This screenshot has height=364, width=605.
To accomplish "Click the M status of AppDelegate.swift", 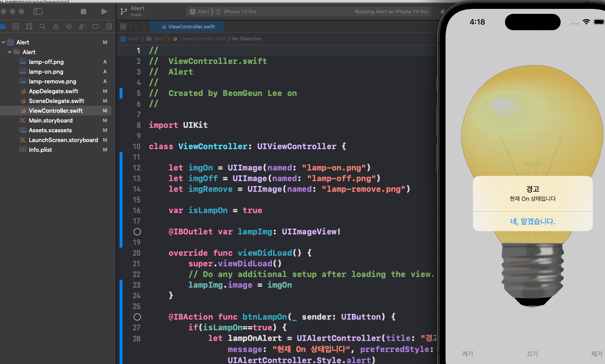I will coord(105,91).
